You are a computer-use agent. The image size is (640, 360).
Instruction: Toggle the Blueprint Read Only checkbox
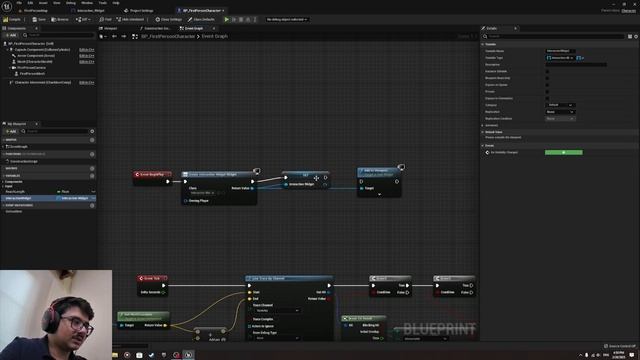(547, 78)
